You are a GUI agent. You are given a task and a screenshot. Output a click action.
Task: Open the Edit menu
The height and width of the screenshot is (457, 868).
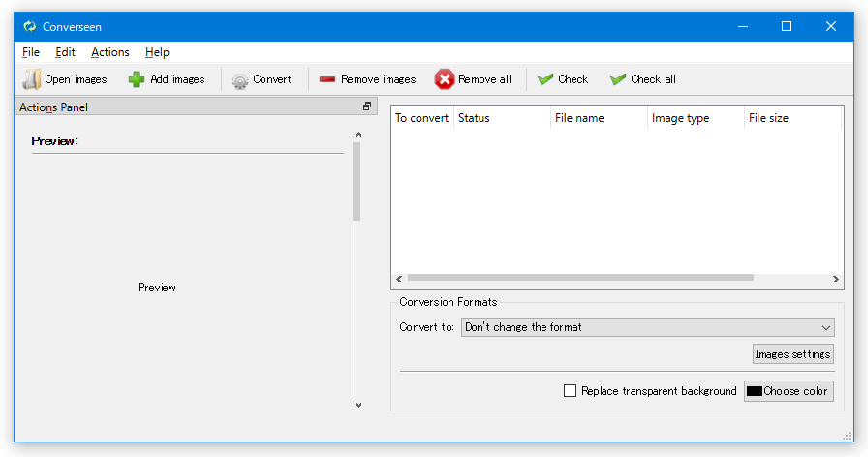tap(65, 52)
